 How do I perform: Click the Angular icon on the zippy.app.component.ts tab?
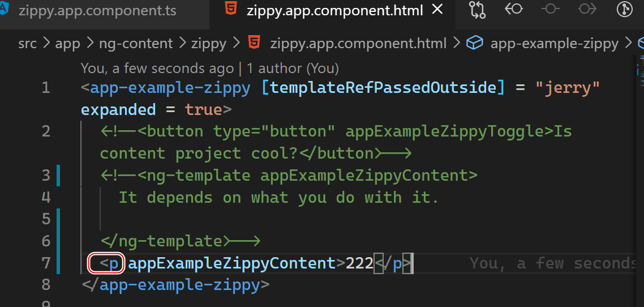5,10
